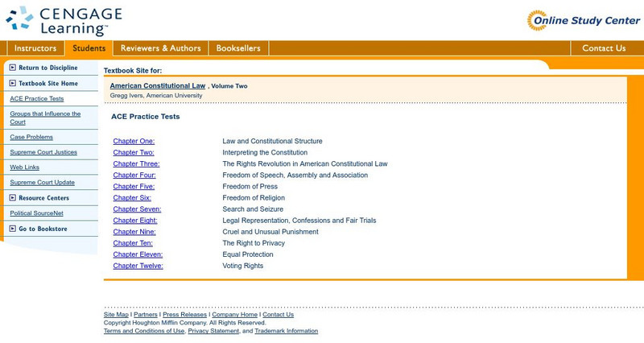Screen dimensions: 644x343
Task: Open the Case Problems link
Action: pos(31,137)
